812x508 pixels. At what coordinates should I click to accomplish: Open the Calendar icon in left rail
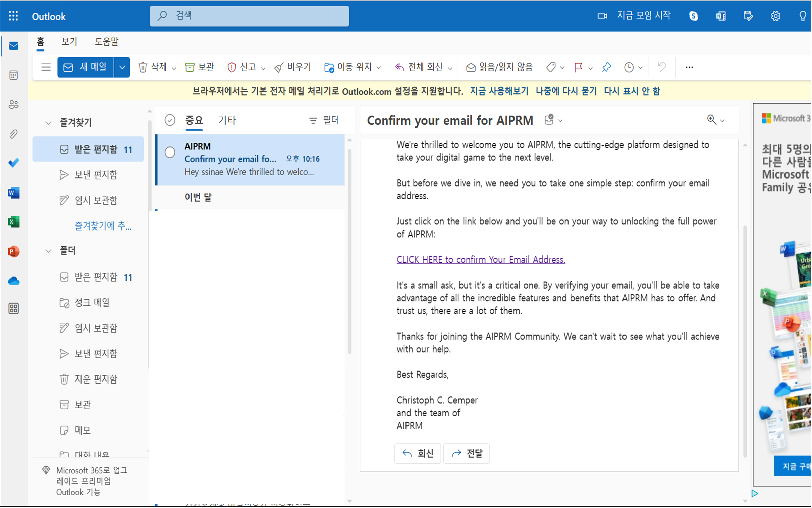[13, 75]
